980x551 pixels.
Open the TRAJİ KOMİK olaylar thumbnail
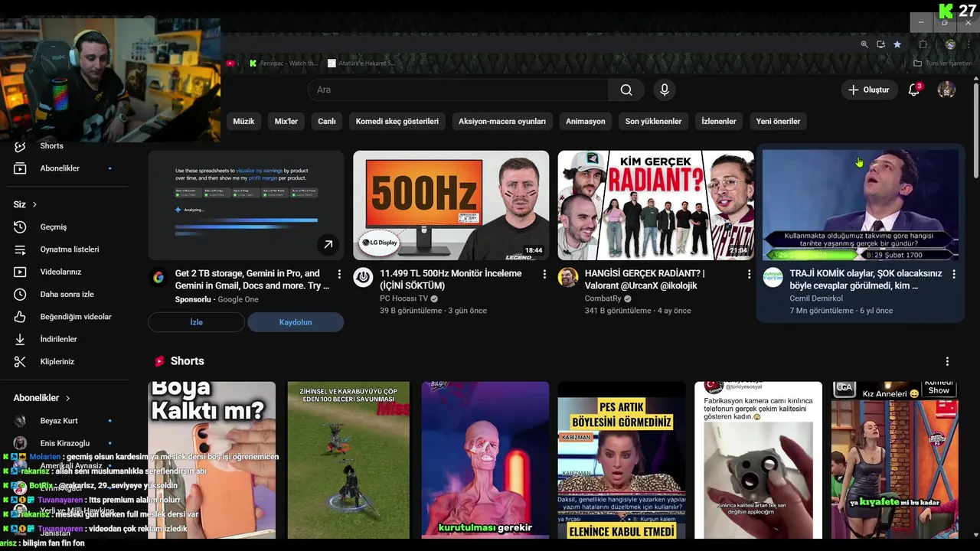[861, 205]
